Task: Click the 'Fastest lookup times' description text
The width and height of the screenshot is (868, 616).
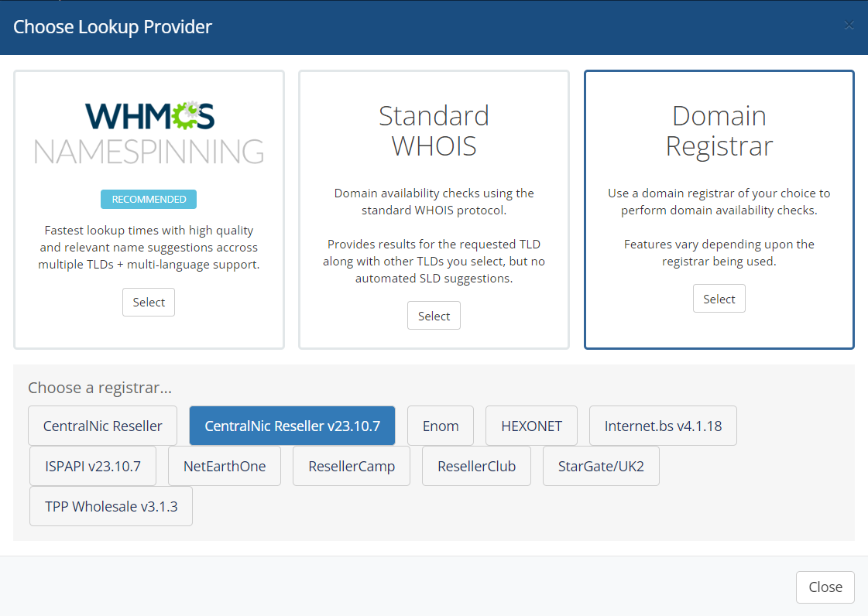Action: 149,248
